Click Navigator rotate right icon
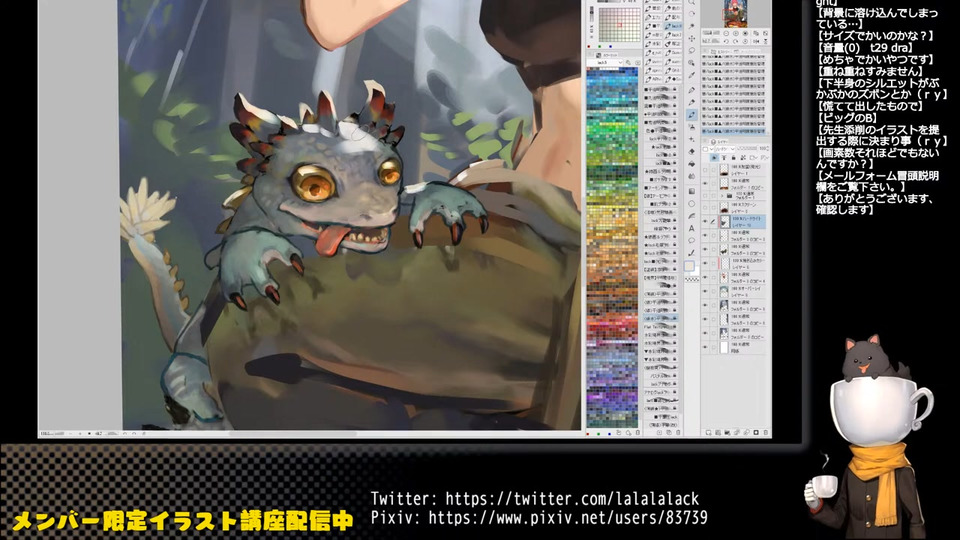960x540 pixels. pyautogui.click(x=736, y=41)
